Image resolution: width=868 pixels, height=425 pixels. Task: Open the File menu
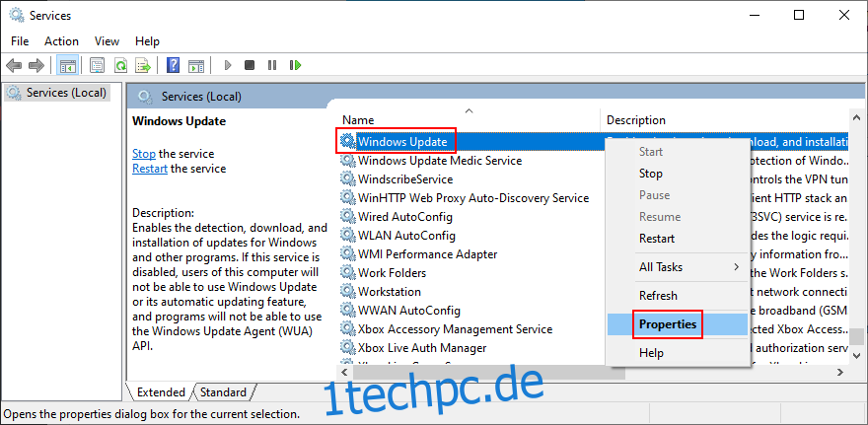pos(20,41)
